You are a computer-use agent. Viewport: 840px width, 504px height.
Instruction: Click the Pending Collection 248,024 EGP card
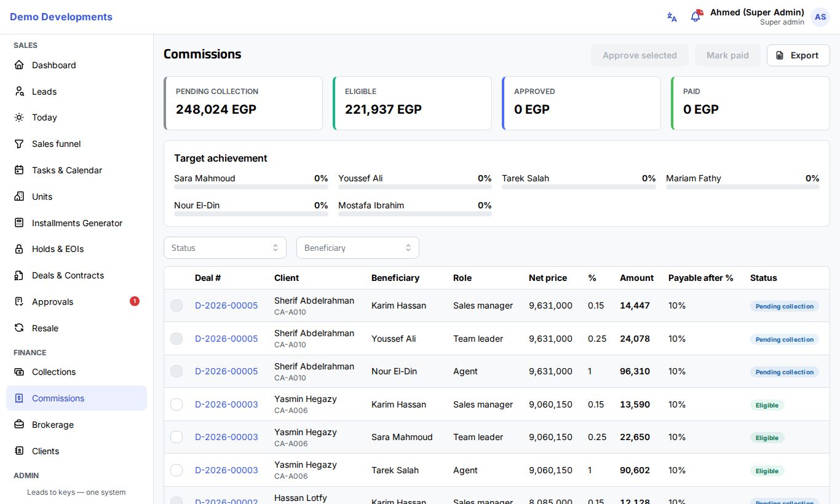(243, 103)
